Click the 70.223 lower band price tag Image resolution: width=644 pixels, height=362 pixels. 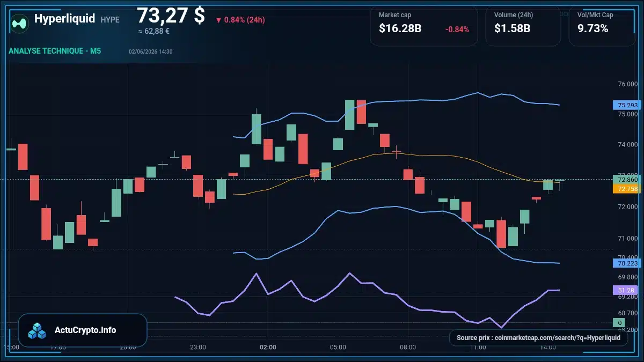click(x=627, y=263)
